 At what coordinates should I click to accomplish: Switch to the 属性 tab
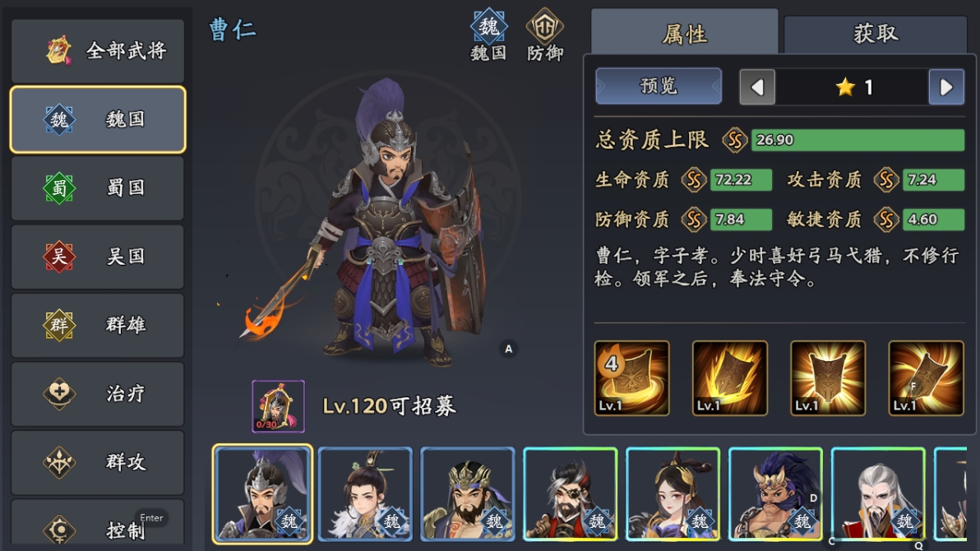(x=685, y=33)
